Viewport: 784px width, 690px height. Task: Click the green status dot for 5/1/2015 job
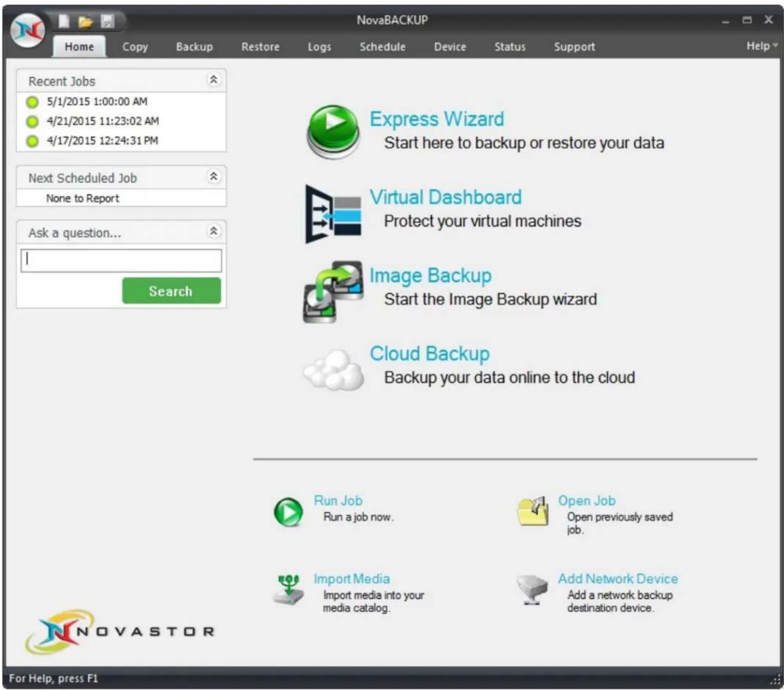click(x=32, y=102)
